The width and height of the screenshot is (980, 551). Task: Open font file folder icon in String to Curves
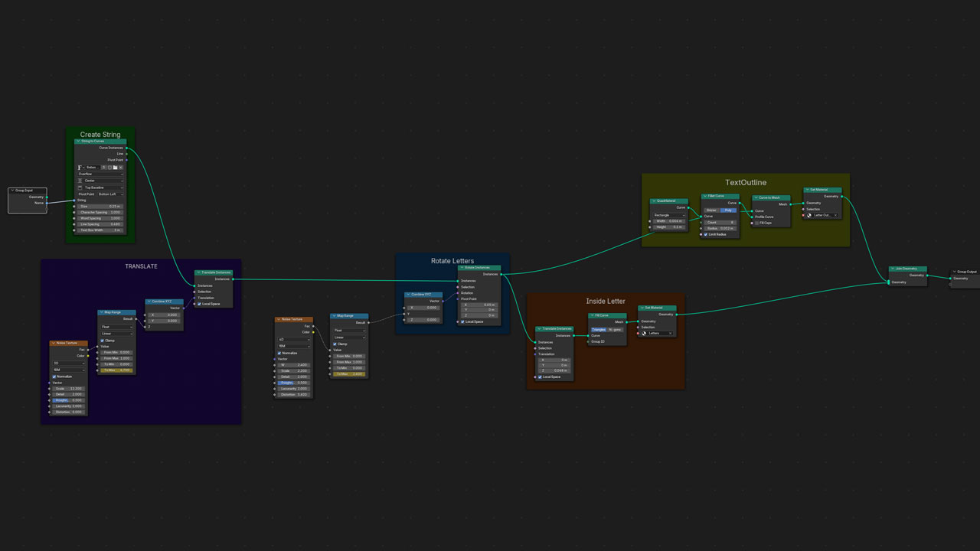115,167
